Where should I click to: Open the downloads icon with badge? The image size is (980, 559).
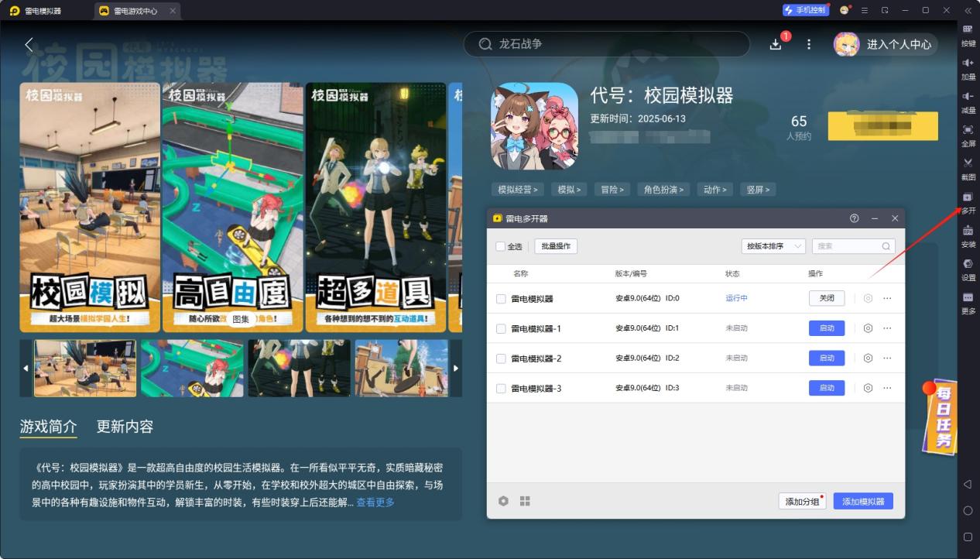click(x=776, y=44)
